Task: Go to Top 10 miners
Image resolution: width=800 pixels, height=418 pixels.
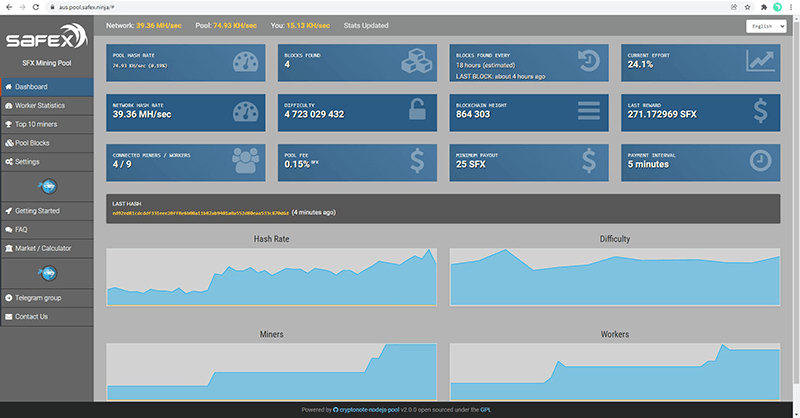Action: coord(47,124)
